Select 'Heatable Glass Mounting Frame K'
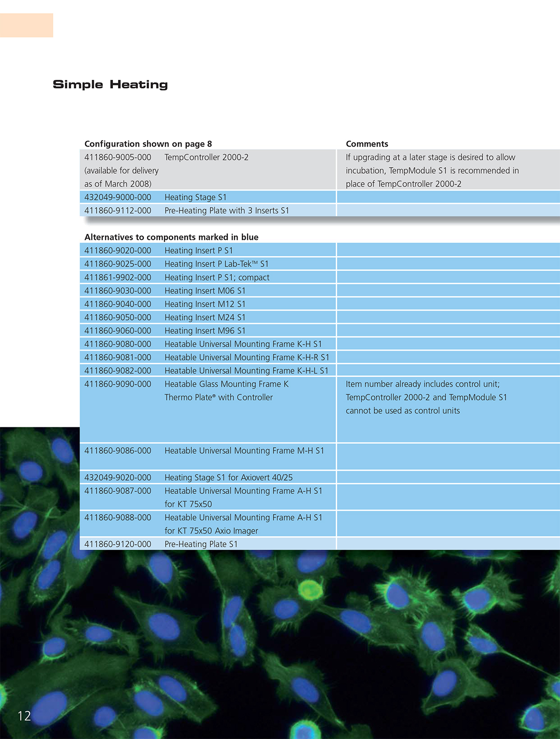 (x=227, y=384)
